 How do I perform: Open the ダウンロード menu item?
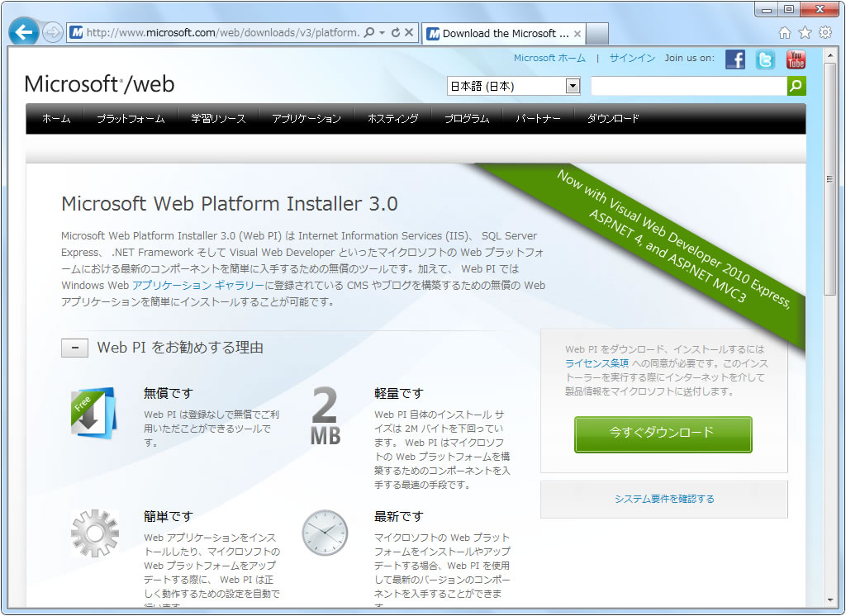click(613, 119)
